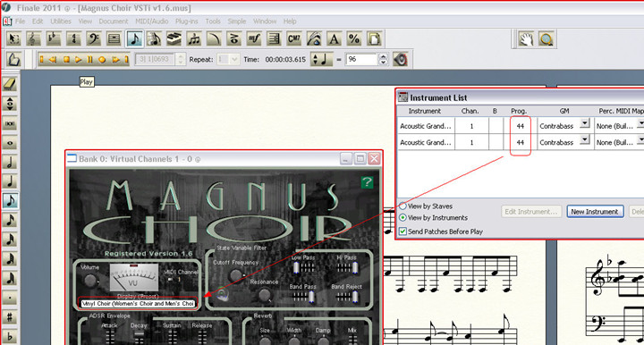Open the Magnus Choir help question mark

(367, 182)
